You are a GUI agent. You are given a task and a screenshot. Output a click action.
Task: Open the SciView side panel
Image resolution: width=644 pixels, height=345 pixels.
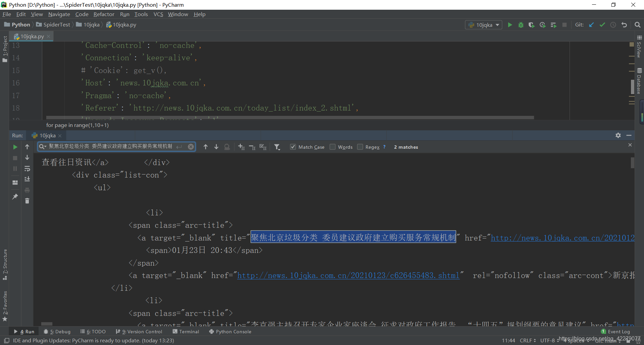(x=639, y=47)
